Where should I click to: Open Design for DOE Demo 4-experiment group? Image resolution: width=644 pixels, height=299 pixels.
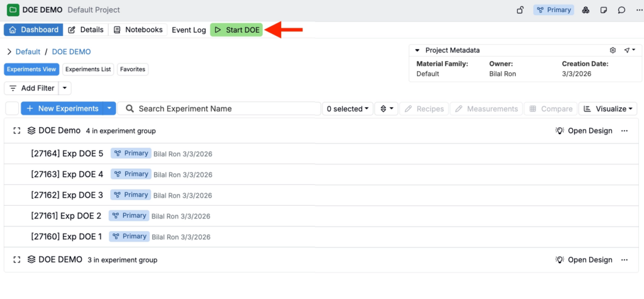(584, 131)
